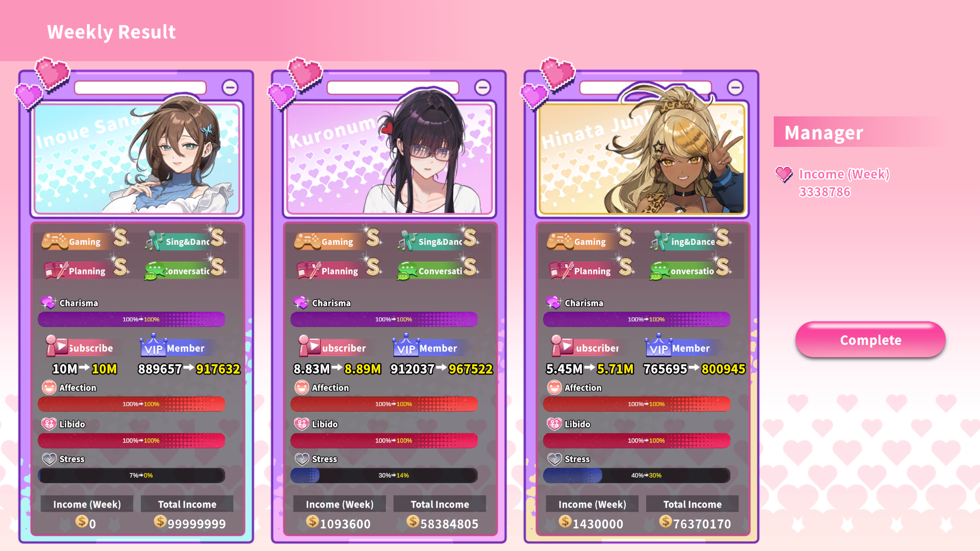The height and width of the screenshot is (551, 980).
Task: Click the name field above Inoue's portrait
Action: 140,88
